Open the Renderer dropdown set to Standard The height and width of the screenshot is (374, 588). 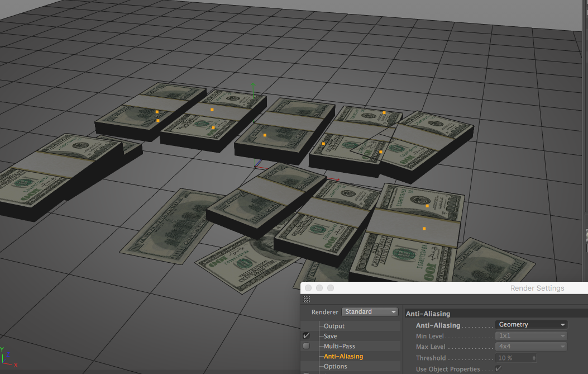(369, 312)
